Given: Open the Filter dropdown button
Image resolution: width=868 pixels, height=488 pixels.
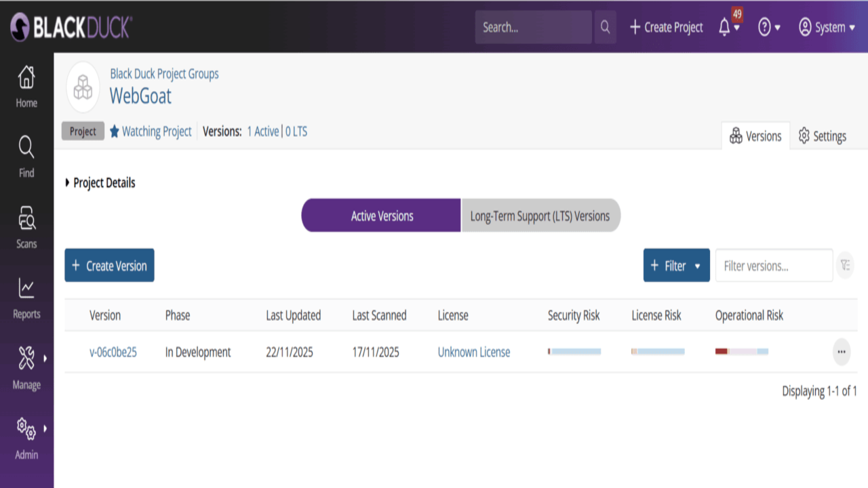Looking at the screenshot, I should 676,266.
